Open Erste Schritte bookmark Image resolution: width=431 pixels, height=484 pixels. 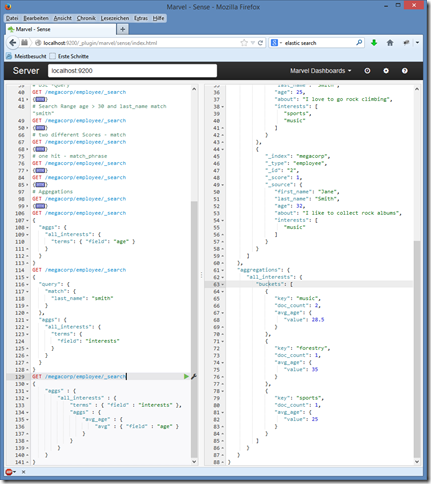pyautogui.click(x=69, y=56)
